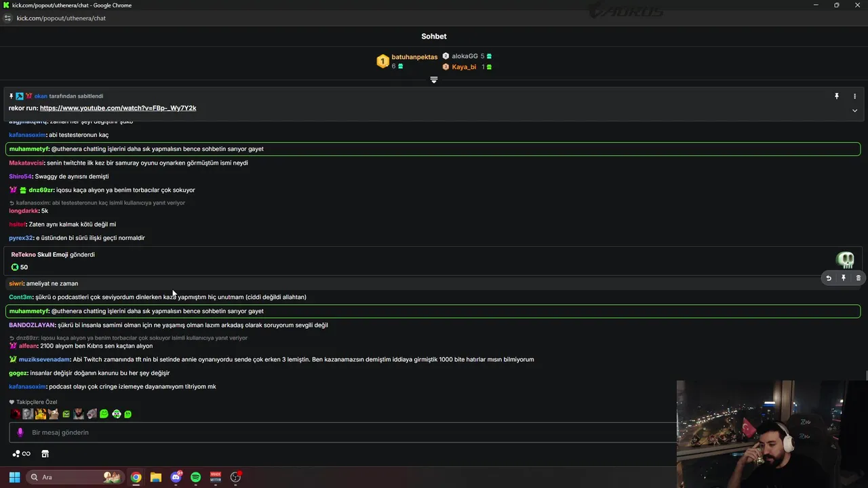This screenshot has height=488, width=868.
Task: Click username longdarkk in chat
Action: [x=24, y=211]
